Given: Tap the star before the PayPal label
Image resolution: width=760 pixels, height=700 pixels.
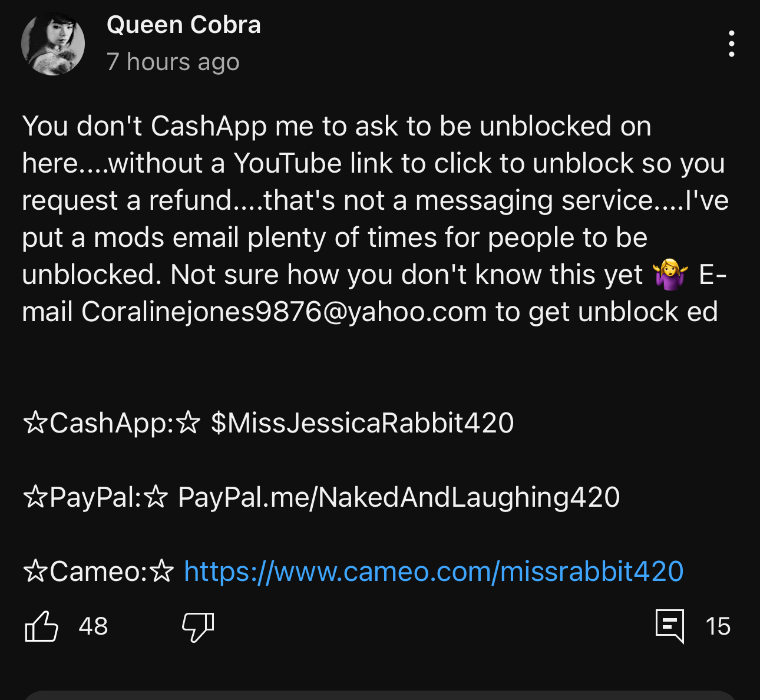Looking at the screenshot, I should (35, 497).
